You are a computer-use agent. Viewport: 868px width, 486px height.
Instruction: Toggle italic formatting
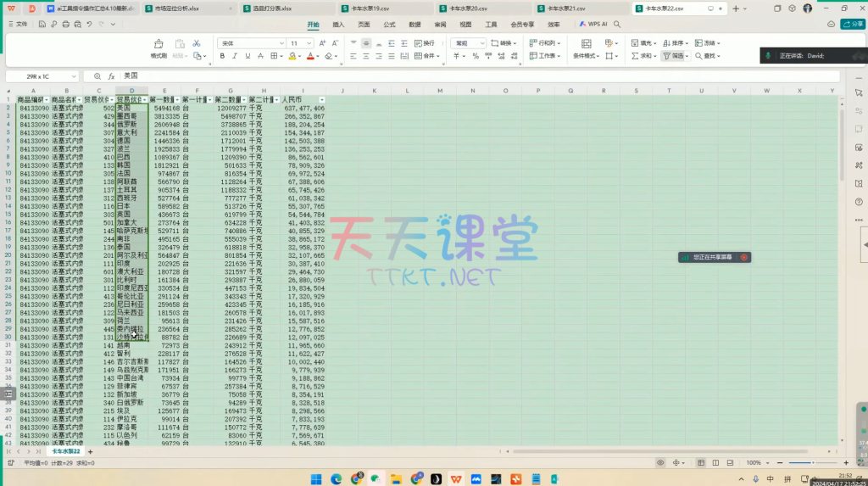235,56
